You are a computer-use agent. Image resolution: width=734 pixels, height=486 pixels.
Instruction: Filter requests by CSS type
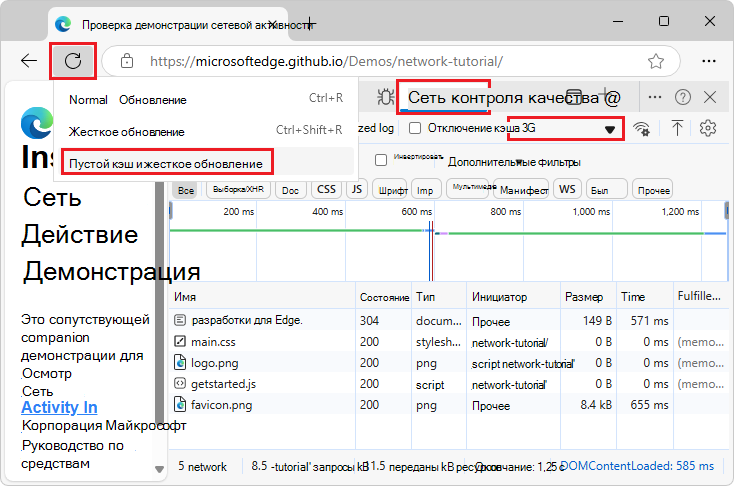click(326, 189)
